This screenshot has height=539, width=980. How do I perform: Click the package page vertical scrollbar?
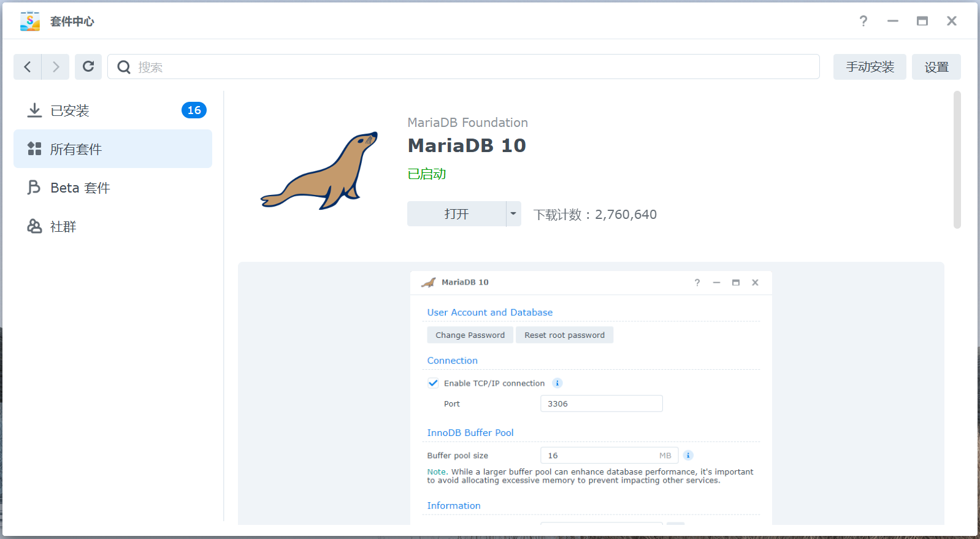pos(957,159)
